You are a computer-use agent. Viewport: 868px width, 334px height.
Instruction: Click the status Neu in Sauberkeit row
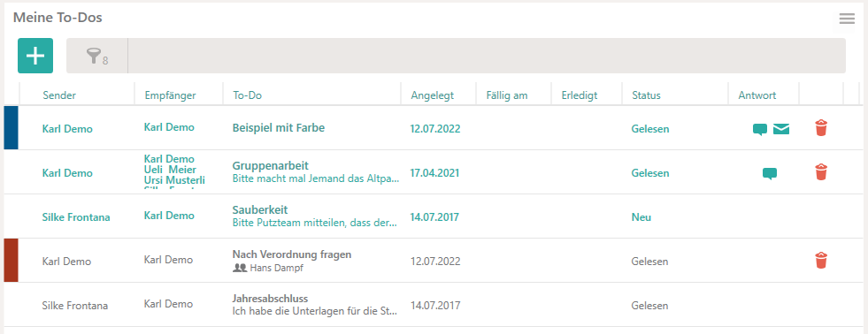pyautogui.click(x=641, y=217)
